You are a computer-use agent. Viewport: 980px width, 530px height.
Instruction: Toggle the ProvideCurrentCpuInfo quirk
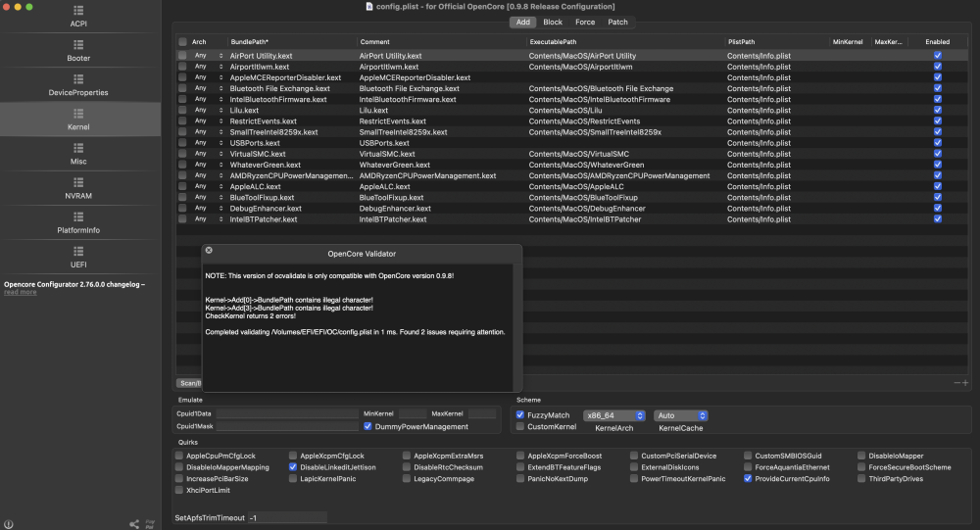748,479
